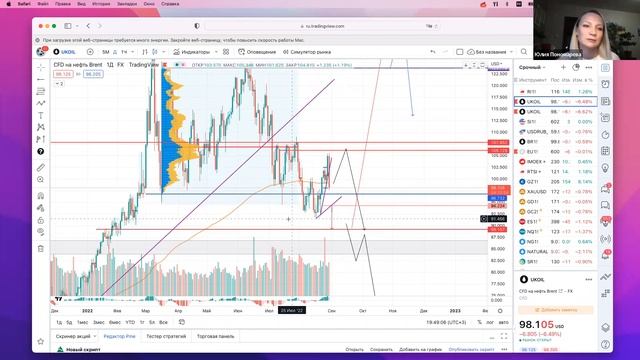Open the alerts clock panel in right sidebar
This screenshot has height=360, width=640.
pyautogui.click(x=605, y=84)
